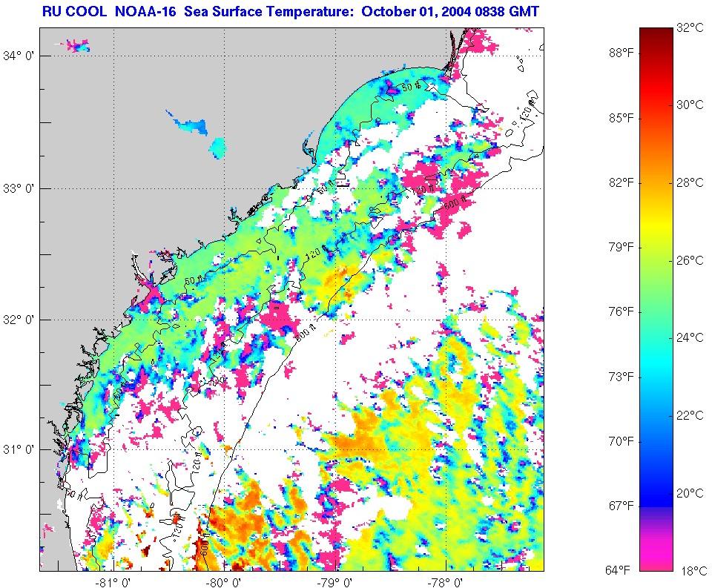712x588 pixels.
Task: Select the 34° 0' latitude label
Action: (x=19, y=56)
